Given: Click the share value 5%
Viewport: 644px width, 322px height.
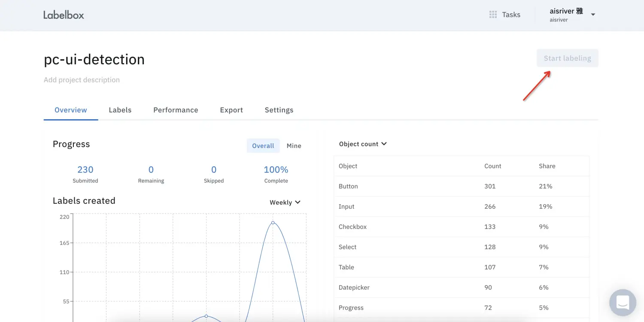Looking at the screenshot, I should 544,307.
